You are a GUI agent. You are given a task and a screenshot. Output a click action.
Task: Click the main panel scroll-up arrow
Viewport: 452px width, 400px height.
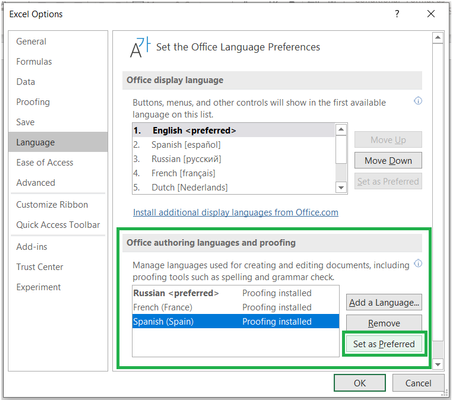click(x=438, y=38)
